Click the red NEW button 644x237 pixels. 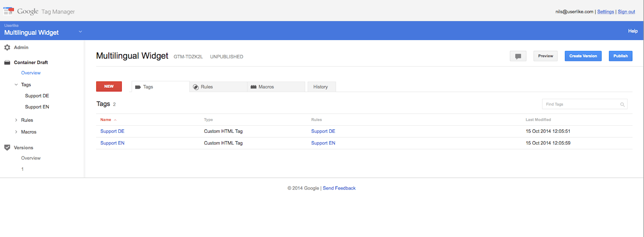(x=109, y=86)
